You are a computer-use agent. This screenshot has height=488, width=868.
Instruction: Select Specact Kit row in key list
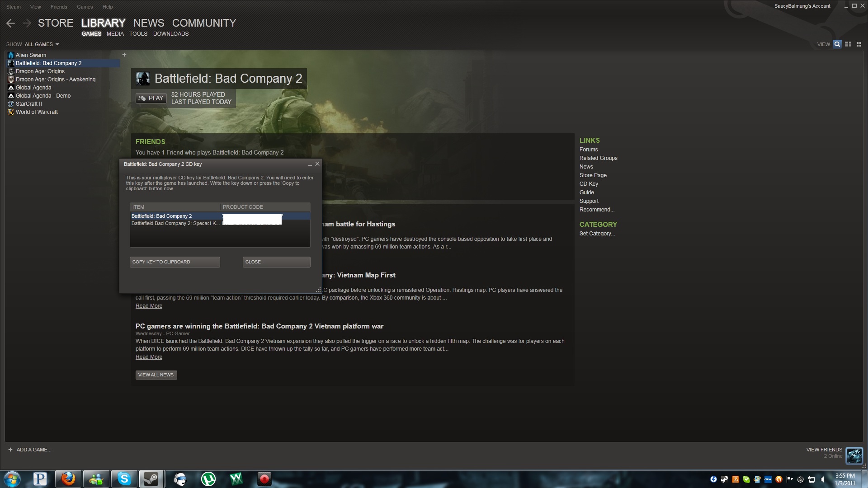[220, 224]
